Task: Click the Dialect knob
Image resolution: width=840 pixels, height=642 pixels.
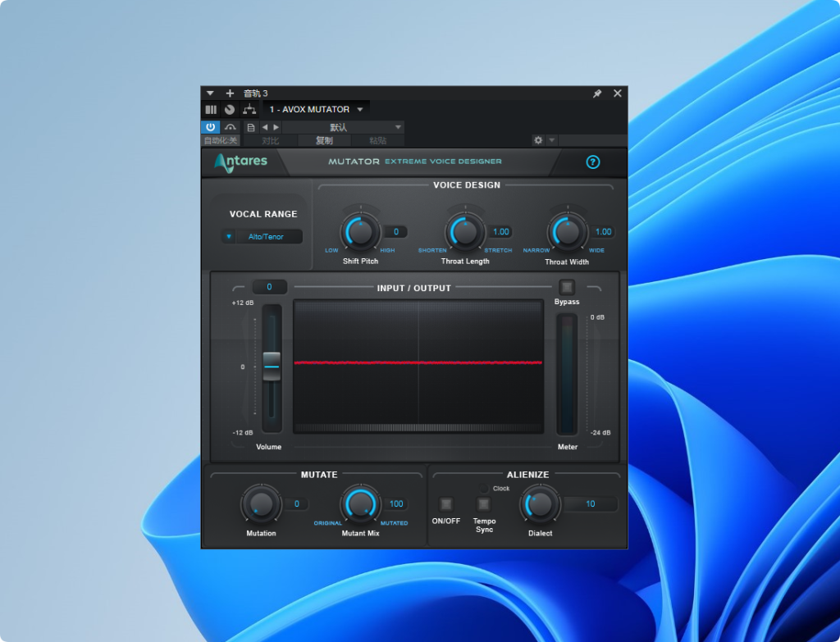Action: coord(540,504)
